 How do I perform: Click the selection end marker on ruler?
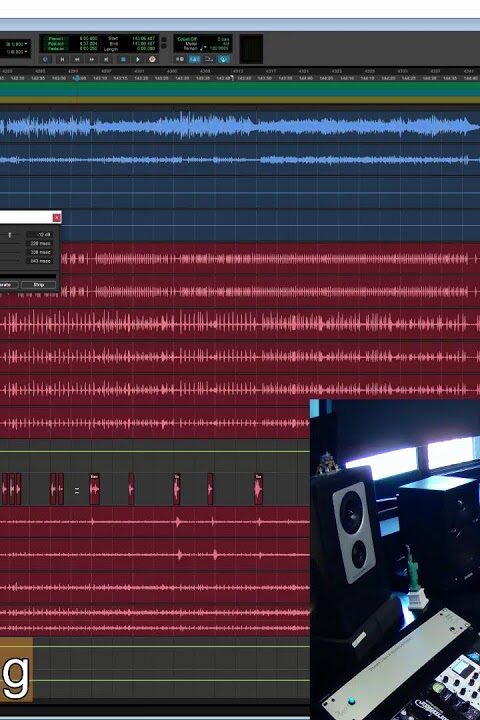(232, 78)
